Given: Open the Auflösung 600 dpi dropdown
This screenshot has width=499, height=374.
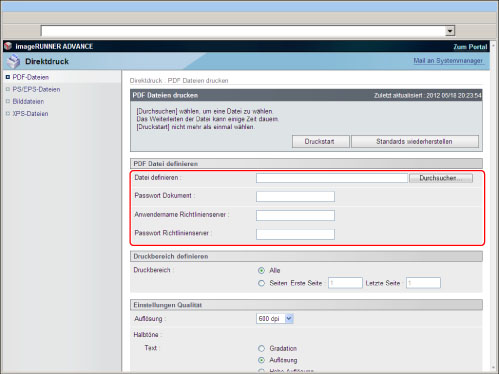Looking at the screenshot, I should point(275,319).
